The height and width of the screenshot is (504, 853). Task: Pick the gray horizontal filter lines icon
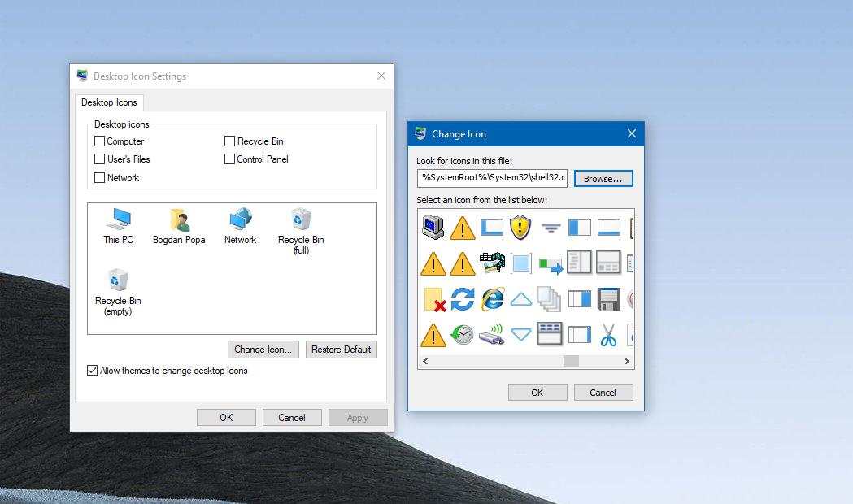click(x=551, y=228)
